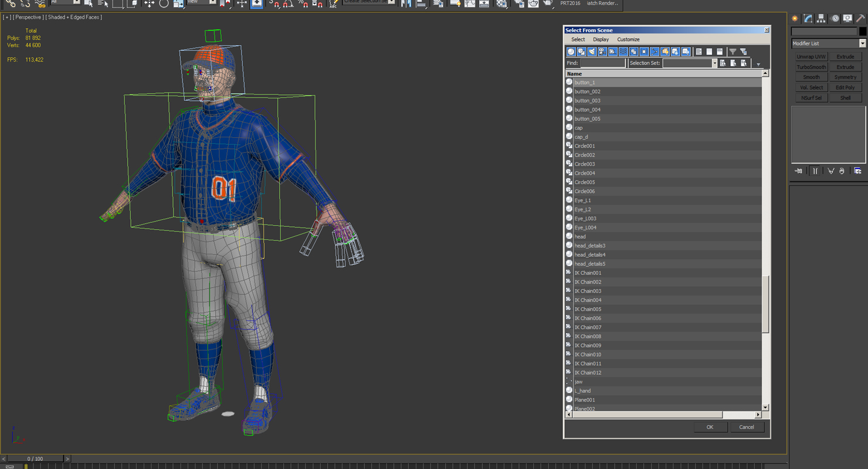This screenshot has height=469, width=868.
Task: Sort list by the Name column header
Action: pyautogui.click(x=663, y=74)
